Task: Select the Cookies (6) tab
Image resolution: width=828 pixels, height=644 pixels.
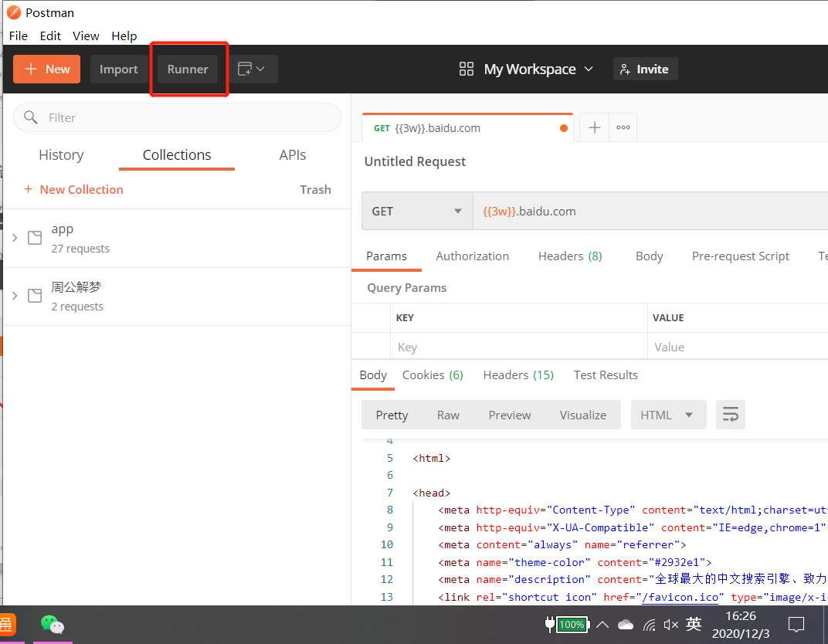Action: coord(433,375)
